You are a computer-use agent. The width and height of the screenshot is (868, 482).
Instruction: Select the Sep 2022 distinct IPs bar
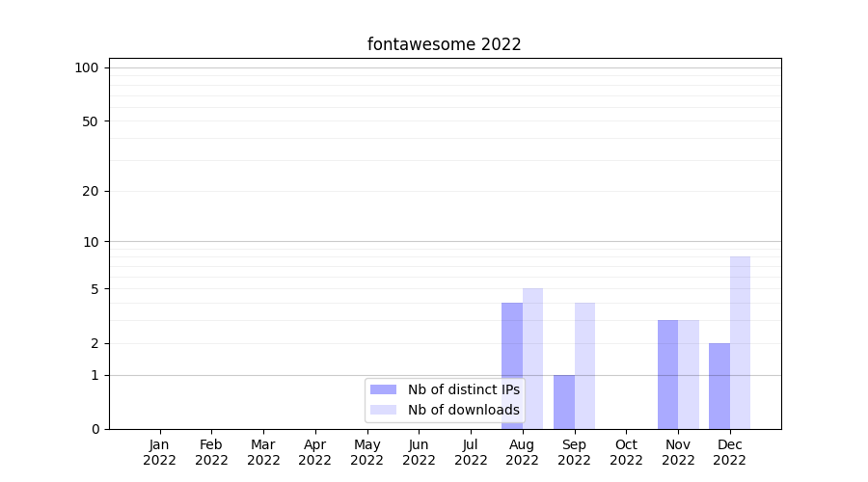point(563,402)
